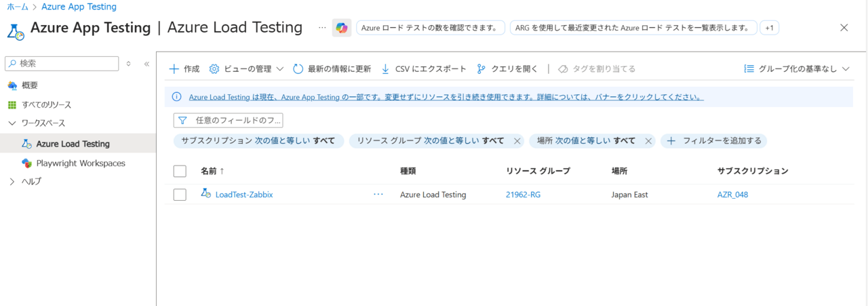
Task: Click 最新の情報に更新 refresh icon
Action: [298, 69]
